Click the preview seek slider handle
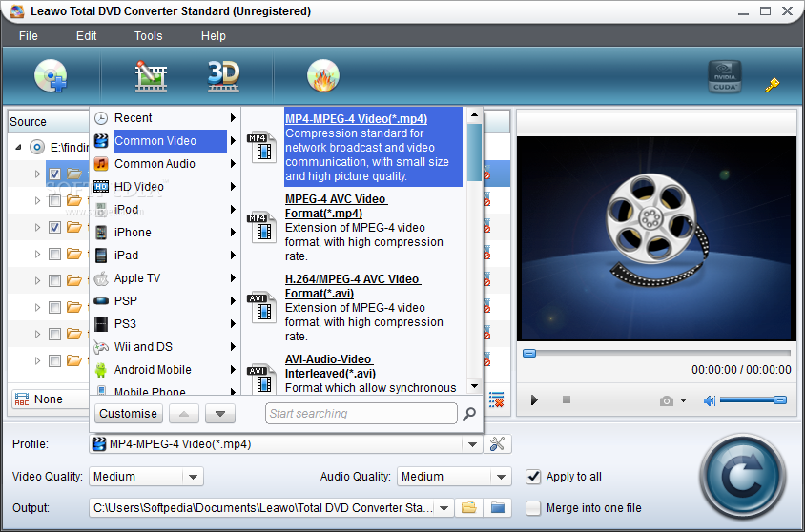The image size is (805, 532). coord(529,353)
